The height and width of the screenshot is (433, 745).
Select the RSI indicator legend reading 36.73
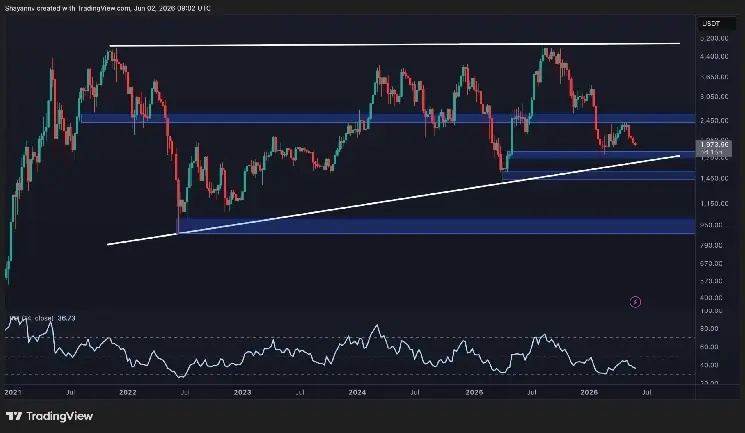pos(42,318)
